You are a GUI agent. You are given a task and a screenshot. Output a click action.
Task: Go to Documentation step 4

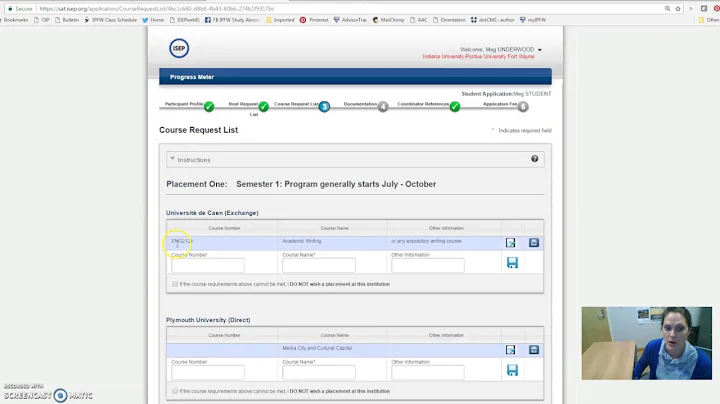click(383, 107)
